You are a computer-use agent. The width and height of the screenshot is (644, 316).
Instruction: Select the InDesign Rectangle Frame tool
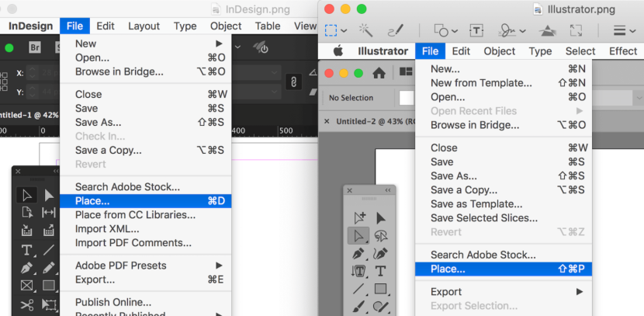(26, 286)
